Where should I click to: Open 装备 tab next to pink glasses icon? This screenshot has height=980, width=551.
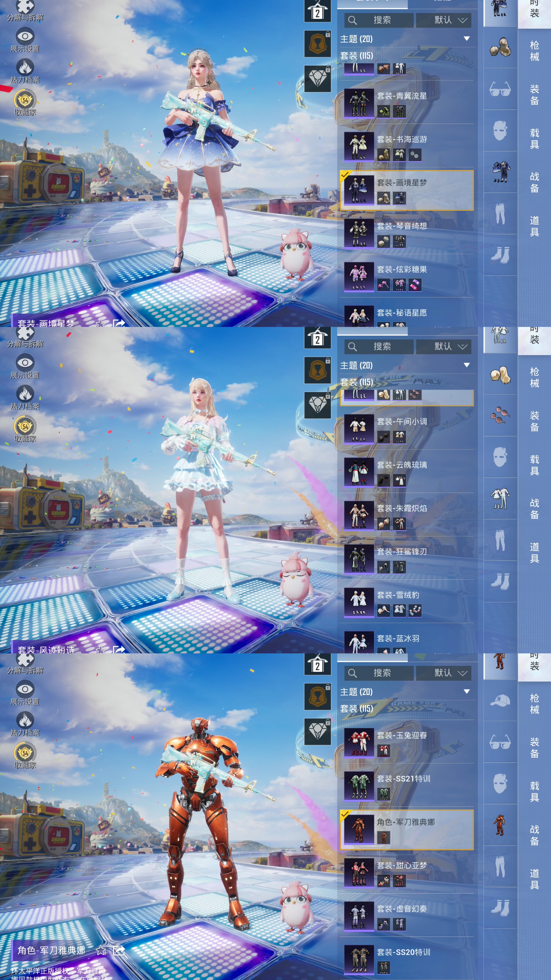pyautogui.click(x=534, y=421)
